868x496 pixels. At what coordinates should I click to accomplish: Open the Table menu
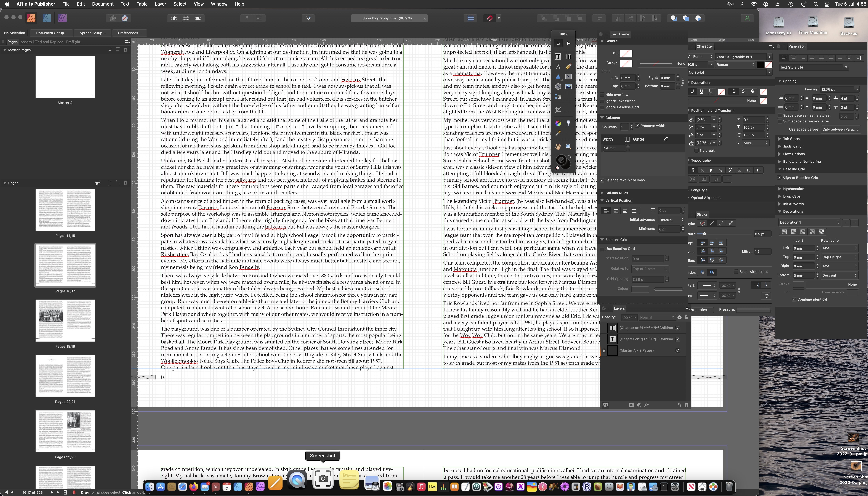[x=142, y=4]
